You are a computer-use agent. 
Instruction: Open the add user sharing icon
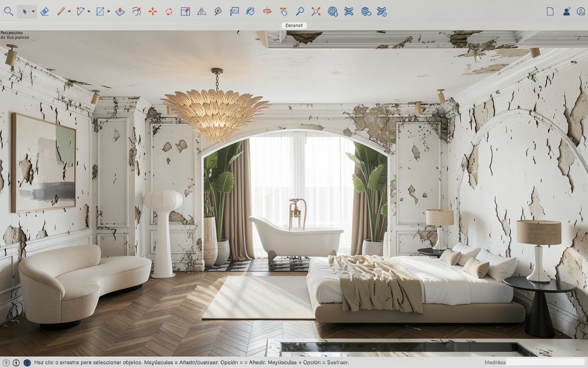point(567,11)
